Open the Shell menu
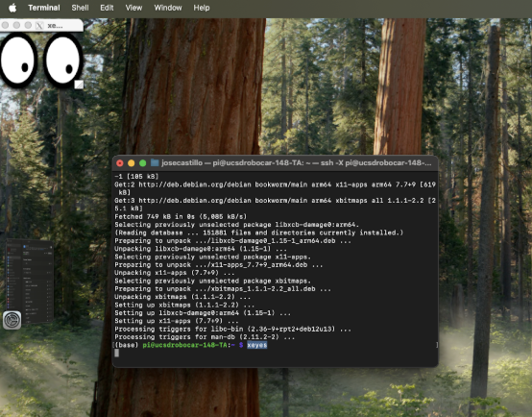 click(80, 8)
